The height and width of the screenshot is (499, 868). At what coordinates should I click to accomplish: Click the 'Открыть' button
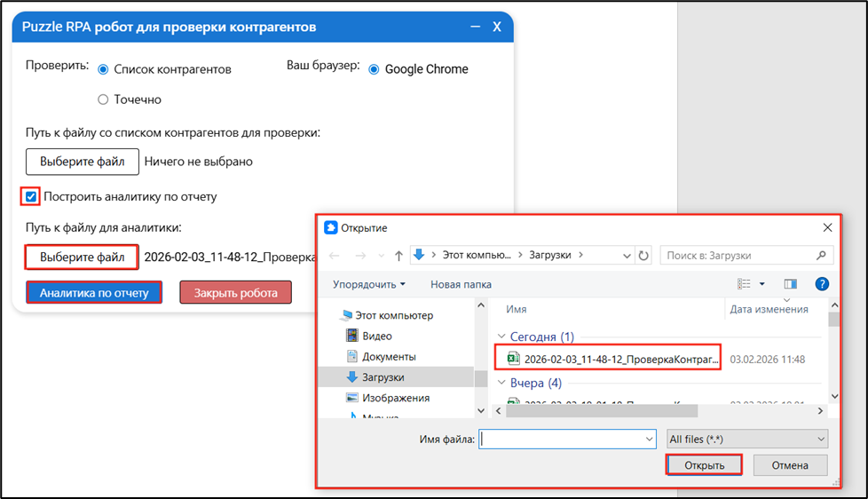pos(704,465)
